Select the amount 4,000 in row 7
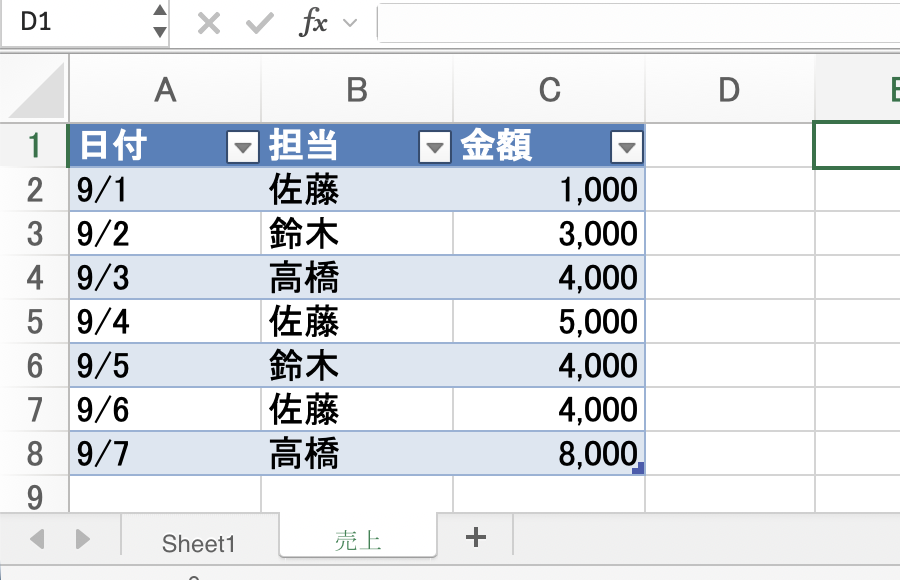 (x=549, y=409)
